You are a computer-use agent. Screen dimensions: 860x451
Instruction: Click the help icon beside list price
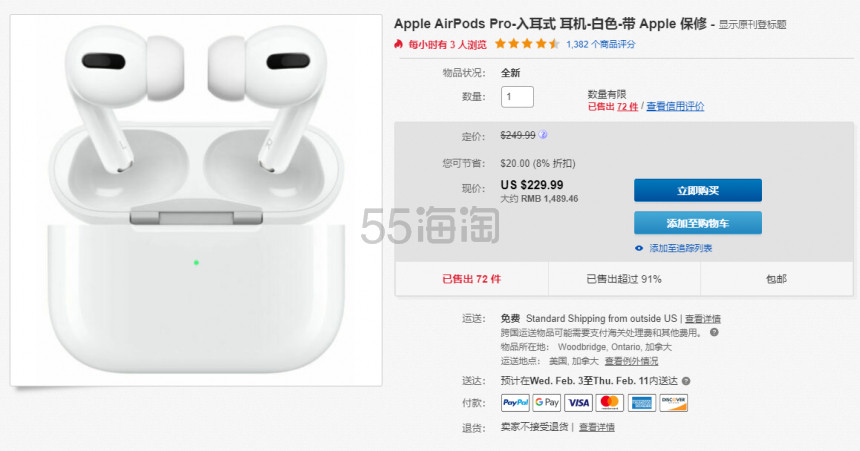pyautogui.click(x=542, y=134)
